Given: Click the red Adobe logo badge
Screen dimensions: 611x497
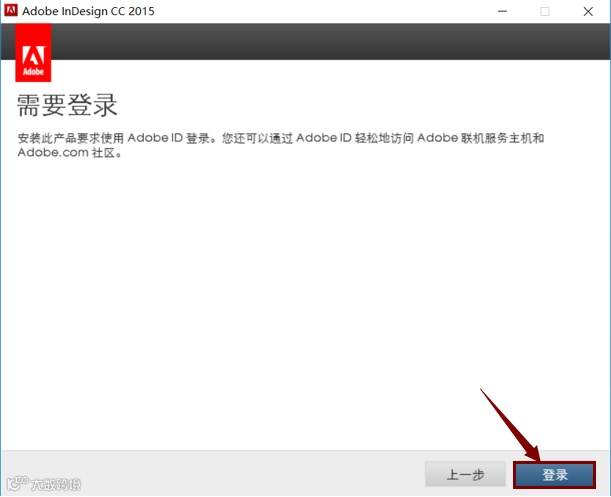Looking at the screenshot, I should tap(33, 53).
